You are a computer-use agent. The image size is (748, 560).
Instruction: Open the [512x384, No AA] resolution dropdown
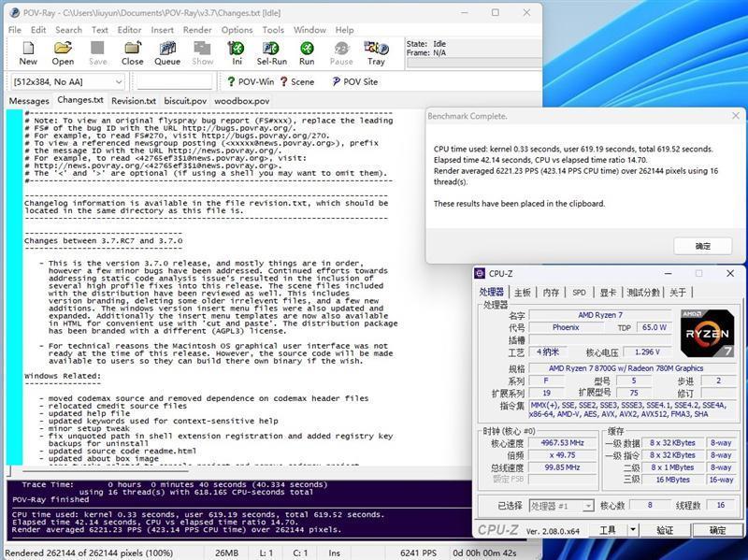pos(119,81)
